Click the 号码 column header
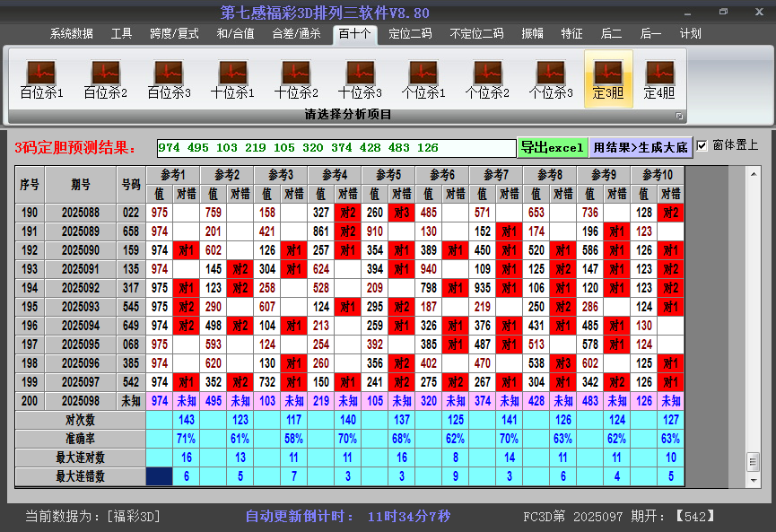The width and height of the screenshot is (776, 532). (131, 185)
